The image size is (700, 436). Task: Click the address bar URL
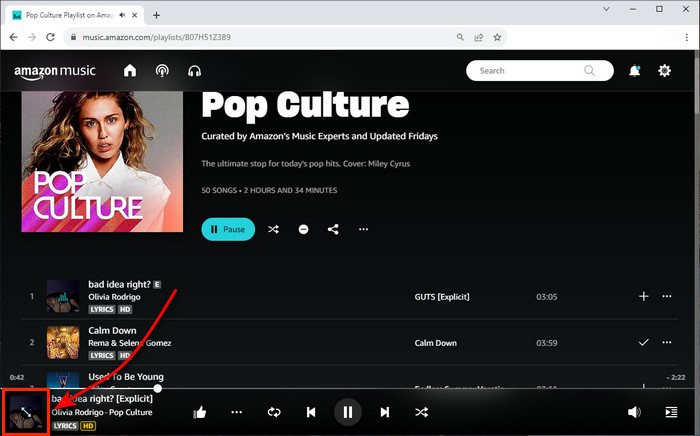tap(157, 37)
